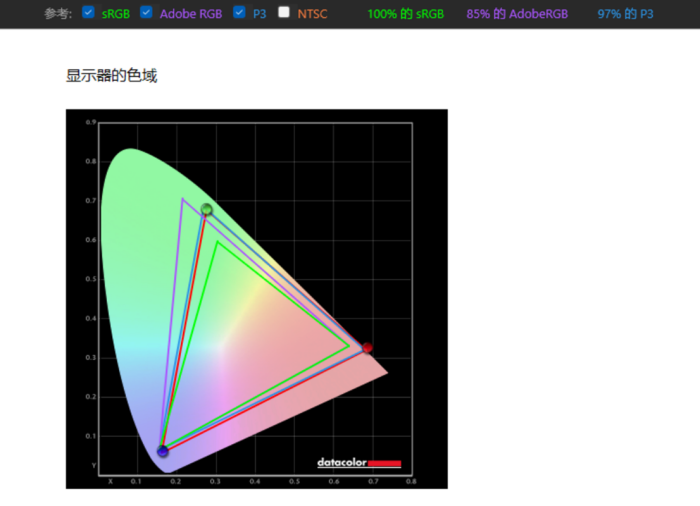
Task: Click the red bar beside datacolor logo
Action: (x=385, y=463)
